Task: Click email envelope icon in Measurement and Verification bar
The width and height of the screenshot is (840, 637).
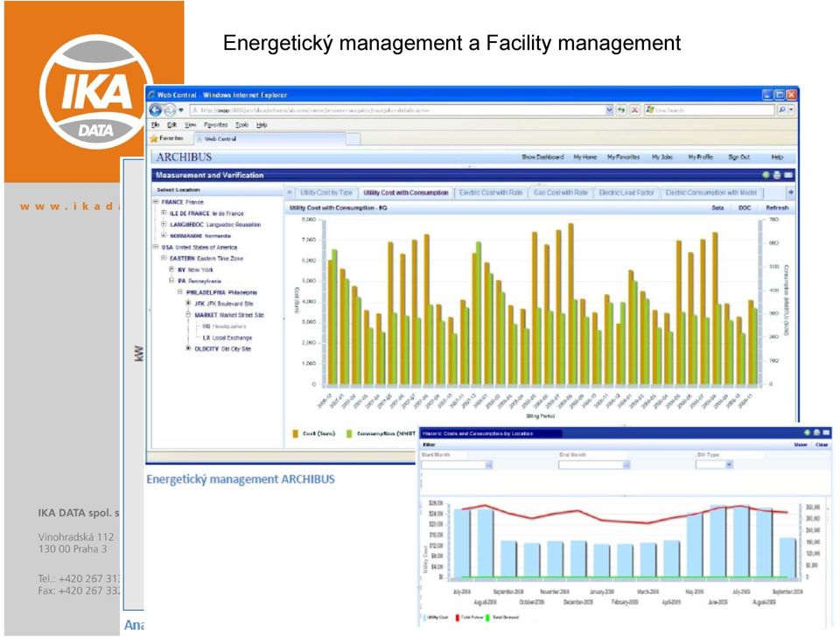Action: pyautogui.click(x=788, y=175)
